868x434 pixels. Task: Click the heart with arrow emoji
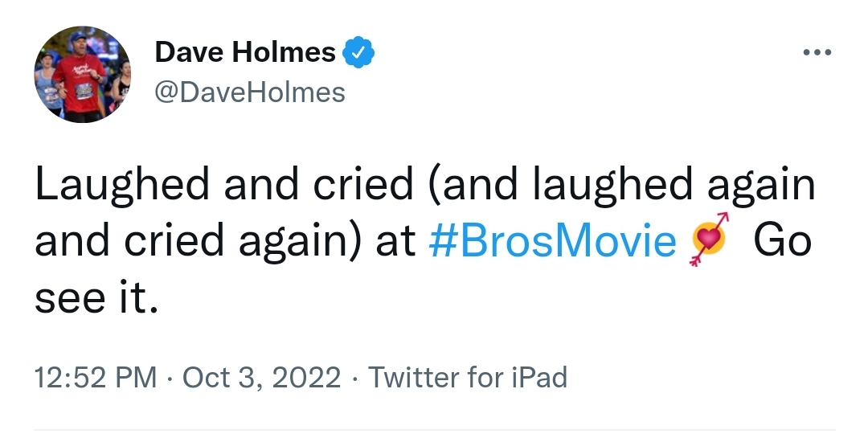[x=709, y=240]
